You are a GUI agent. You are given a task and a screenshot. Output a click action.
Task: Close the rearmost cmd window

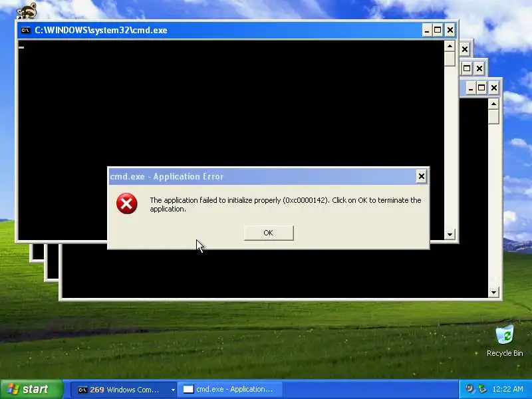point(493,88)
